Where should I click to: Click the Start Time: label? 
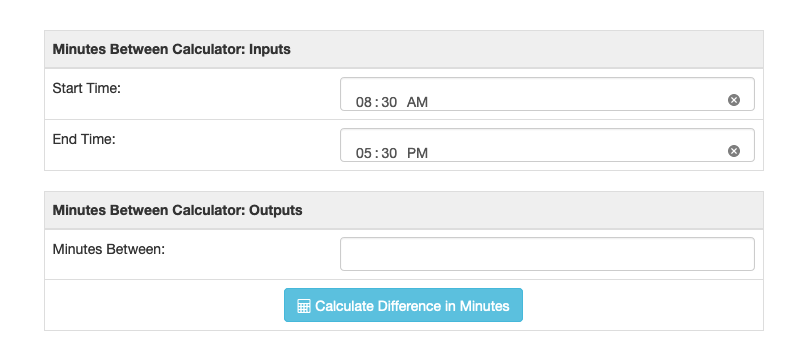tap(86, 88)
